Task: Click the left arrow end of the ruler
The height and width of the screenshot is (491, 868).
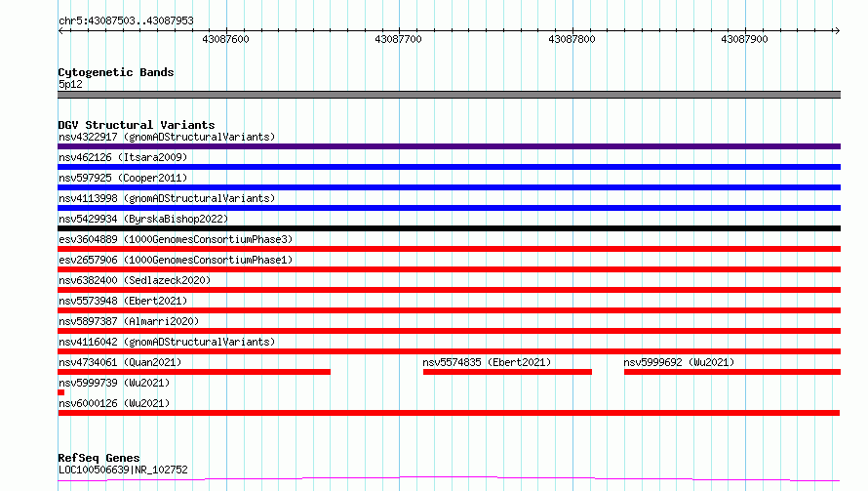Action: [60, 30]
